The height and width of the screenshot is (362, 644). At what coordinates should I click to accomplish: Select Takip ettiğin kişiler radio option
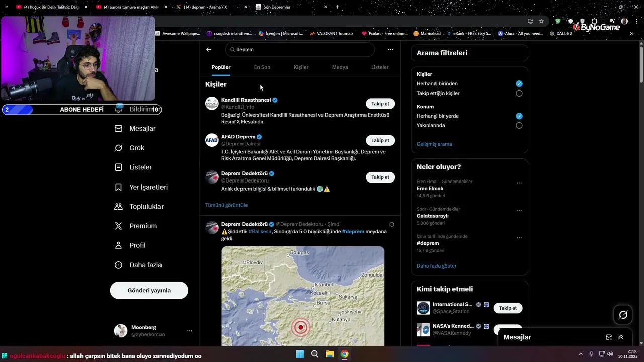pos(519,93)
